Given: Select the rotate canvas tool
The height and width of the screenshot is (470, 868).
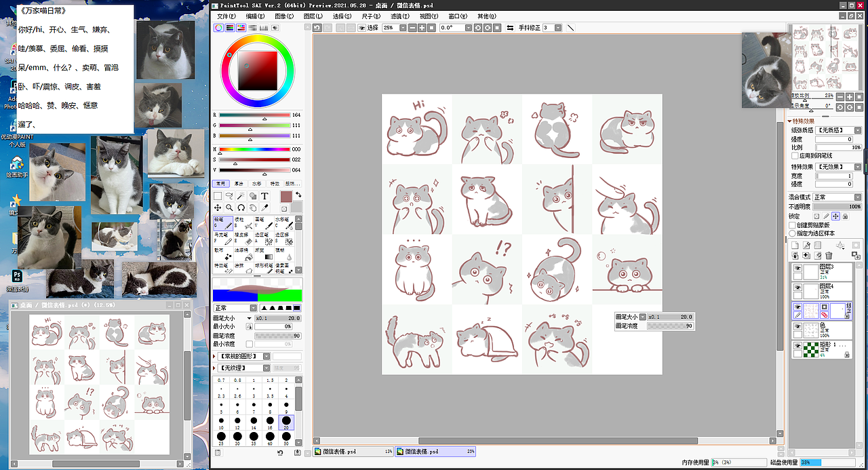Looking at the screenshot, I should pos(241,208).
